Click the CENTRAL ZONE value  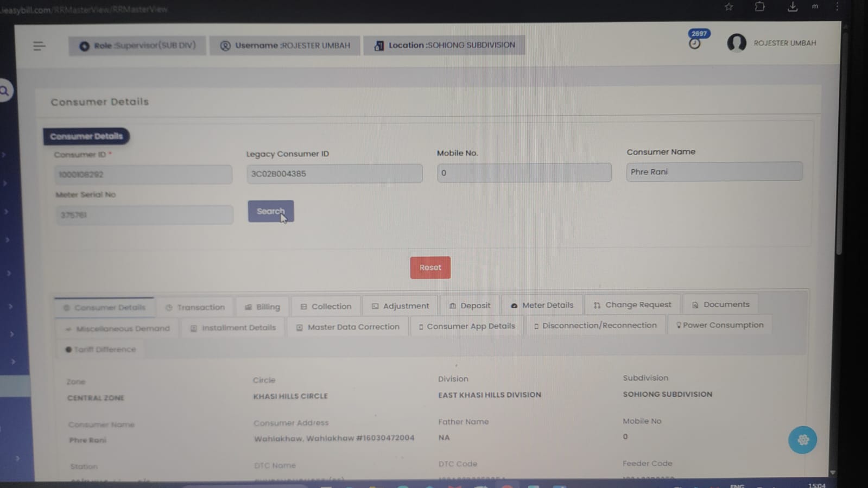pos(96,398)
